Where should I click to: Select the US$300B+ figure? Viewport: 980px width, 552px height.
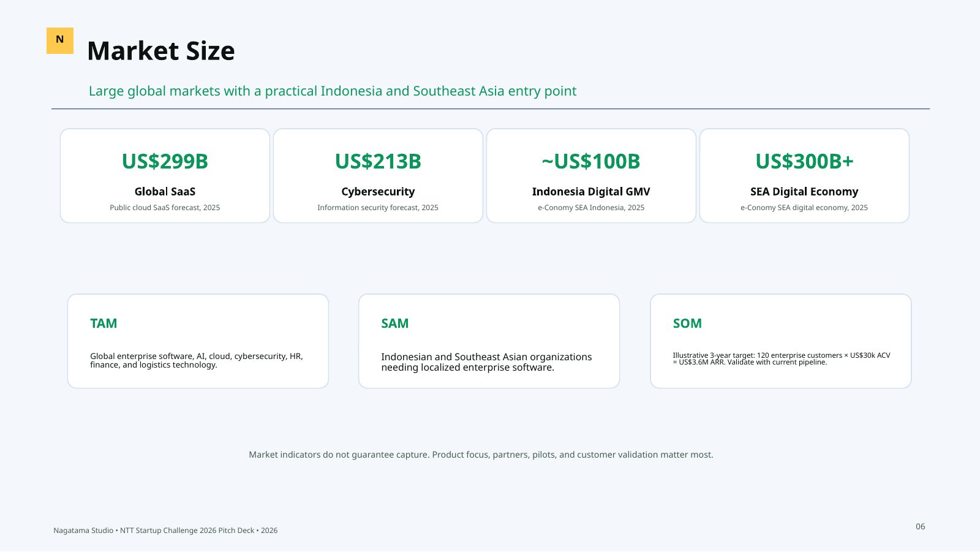click(804, 161)
